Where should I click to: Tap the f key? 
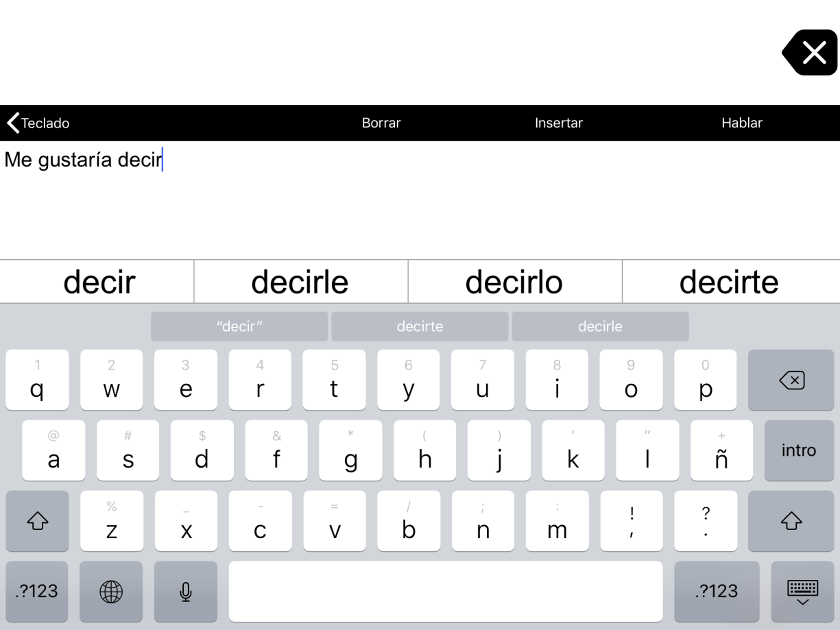[276, 450]
